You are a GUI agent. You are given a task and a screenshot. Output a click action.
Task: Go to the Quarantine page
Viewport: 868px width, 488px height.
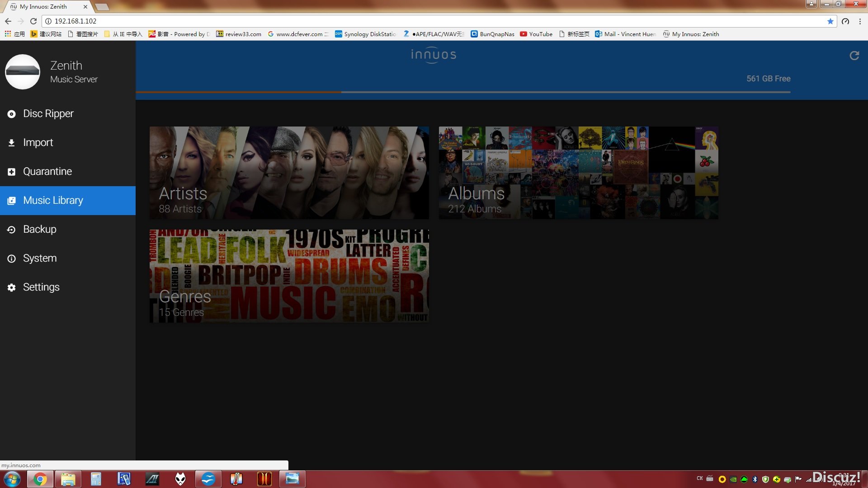[x=68, y=172]
